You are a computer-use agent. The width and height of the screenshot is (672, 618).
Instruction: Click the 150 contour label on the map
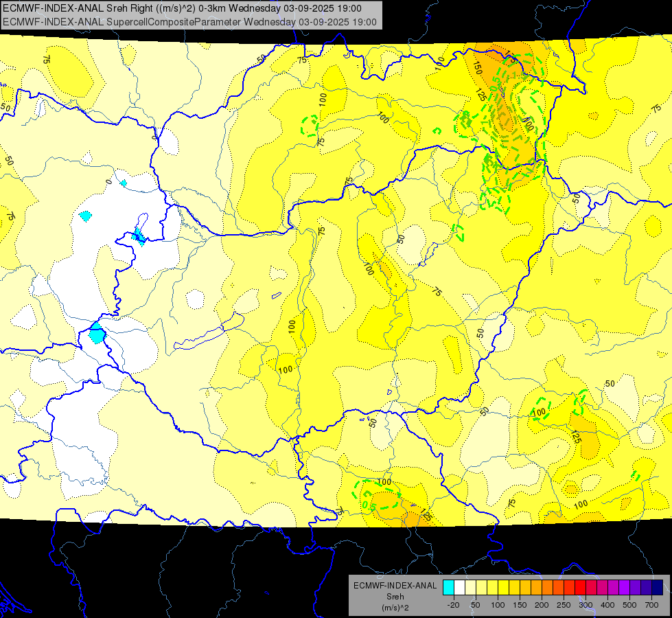click(478, 68)
